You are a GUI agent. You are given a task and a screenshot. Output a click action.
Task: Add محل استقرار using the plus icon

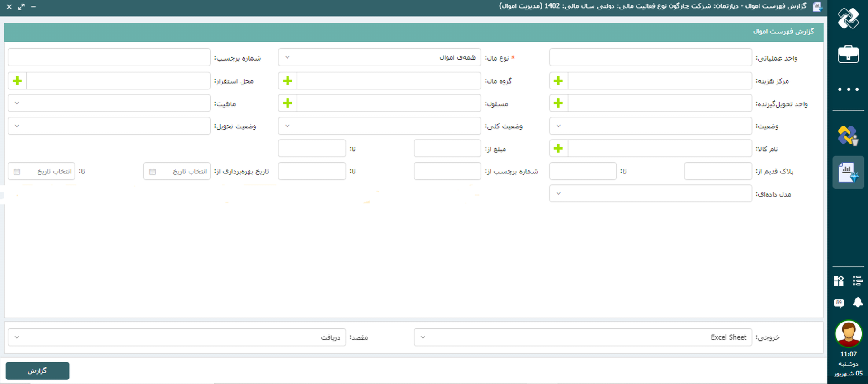[x=17, y=81]
